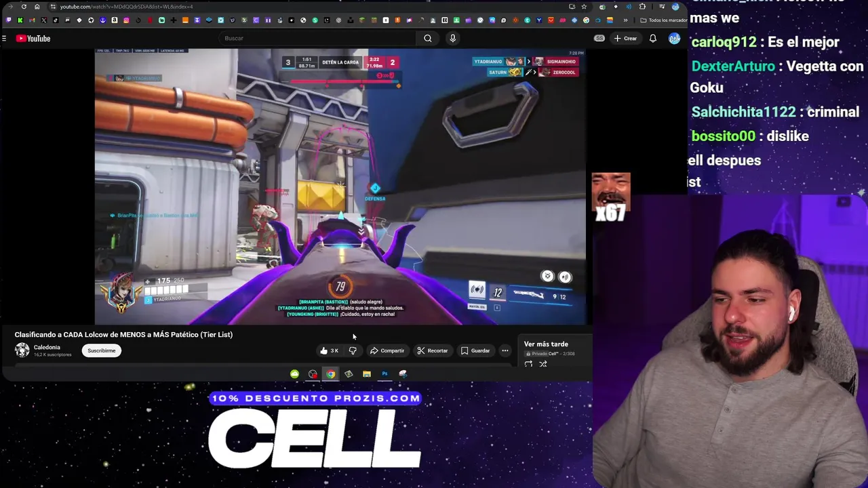Screen dimensions: 868x488
Task: Open the Crear upload menu
Action: pos(625,39)
